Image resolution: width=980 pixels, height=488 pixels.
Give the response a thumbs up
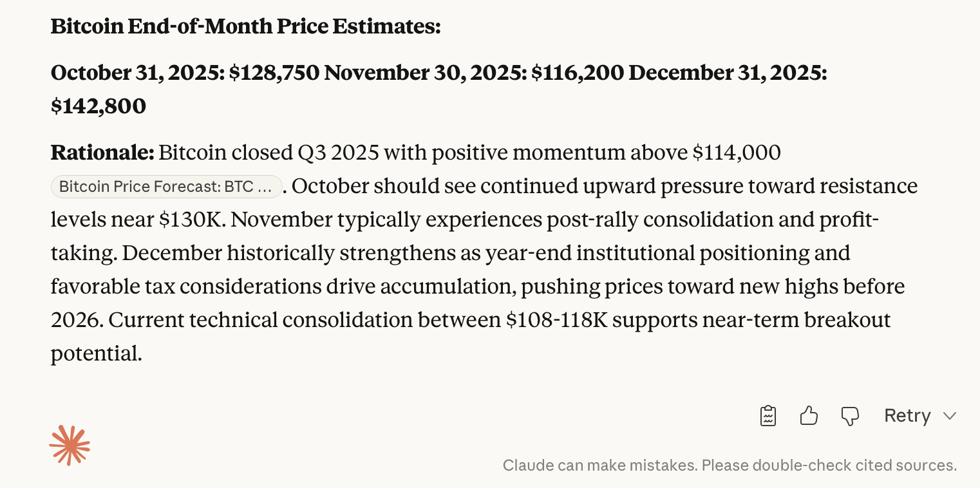click(x=809, y=416)
